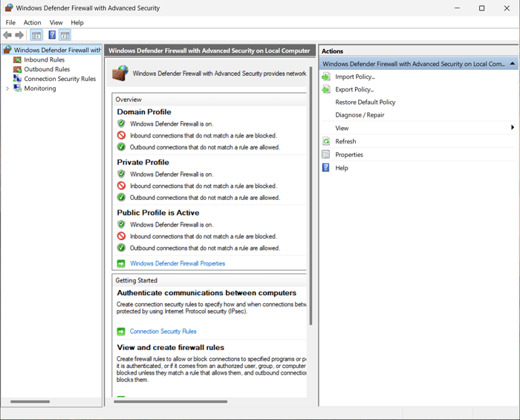Open the View submenu arrow in Actions
Viewport: 520px width, 420px height.
(x=512, y=128)
